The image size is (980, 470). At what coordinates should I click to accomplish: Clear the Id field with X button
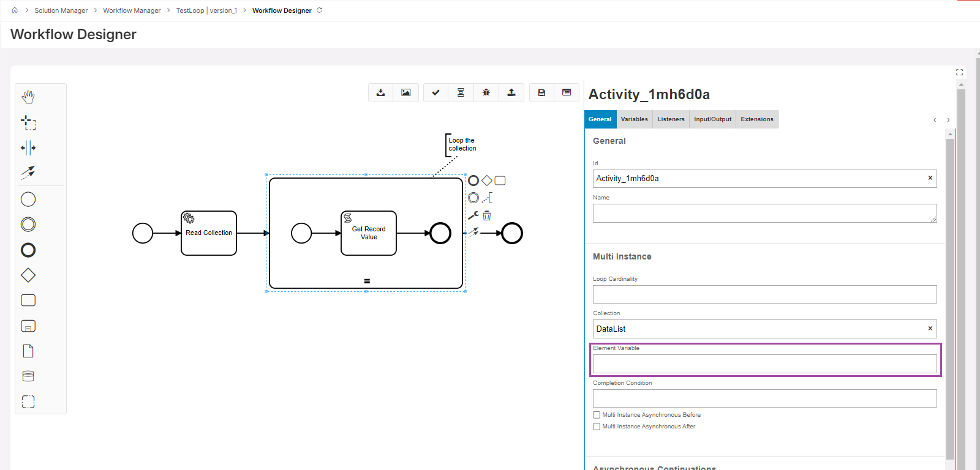pyautogui.click(x=930, y=178)
